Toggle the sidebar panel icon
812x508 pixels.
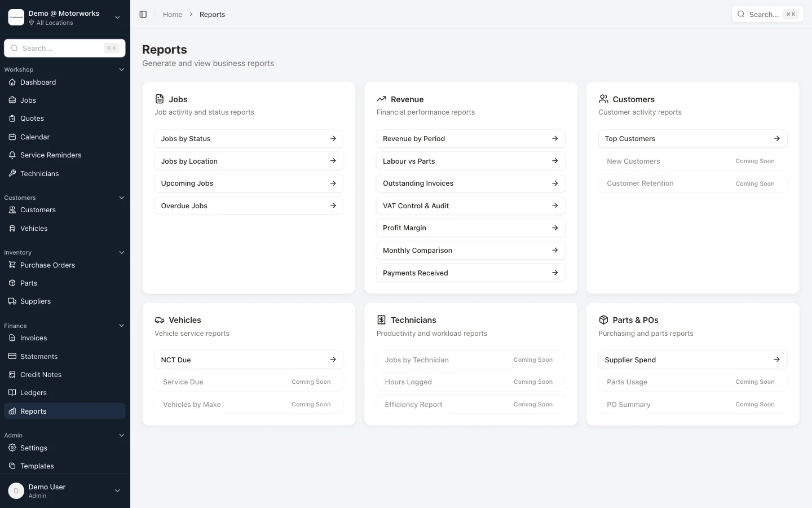point(143,15)
